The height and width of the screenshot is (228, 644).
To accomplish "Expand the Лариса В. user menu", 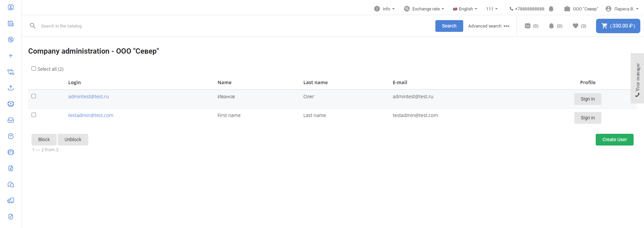I will (x=622, y=9).
